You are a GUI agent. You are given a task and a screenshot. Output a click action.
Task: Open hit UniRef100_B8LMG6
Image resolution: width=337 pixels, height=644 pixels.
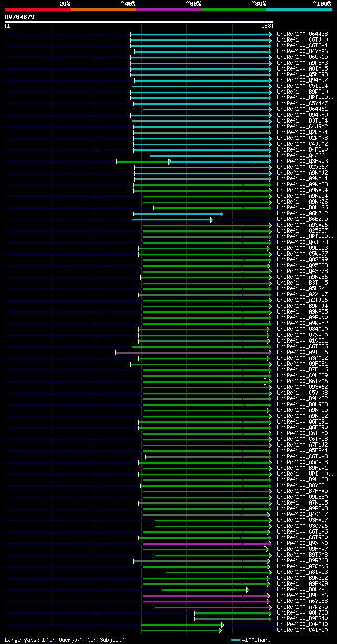click(303, 207)
